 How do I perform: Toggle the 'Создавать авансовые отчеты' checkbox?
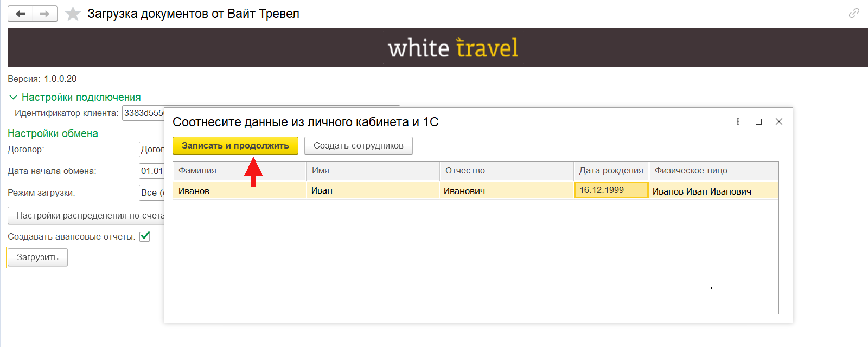pos(145,236)
